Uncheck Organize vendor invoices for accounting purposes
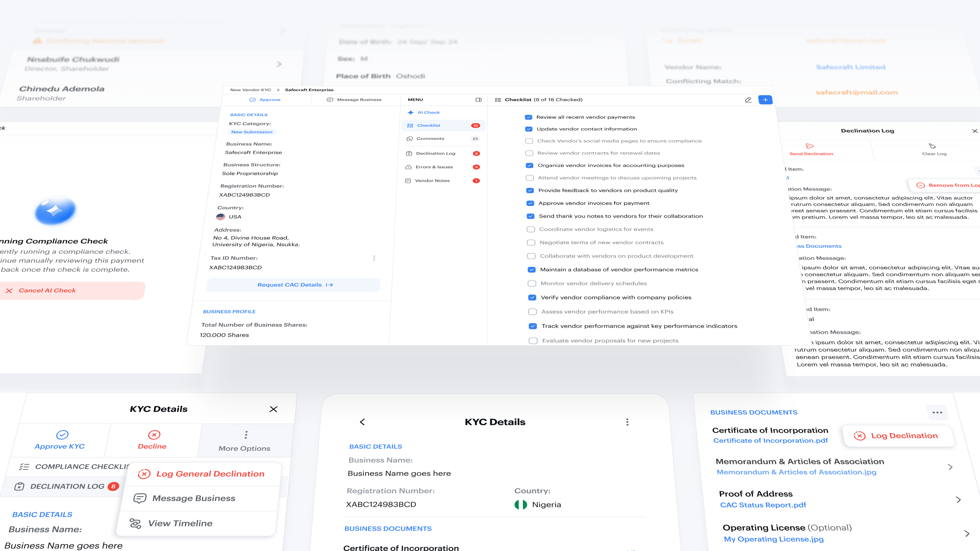This screenshot has height=551, width=980. (x=529, y=165)
